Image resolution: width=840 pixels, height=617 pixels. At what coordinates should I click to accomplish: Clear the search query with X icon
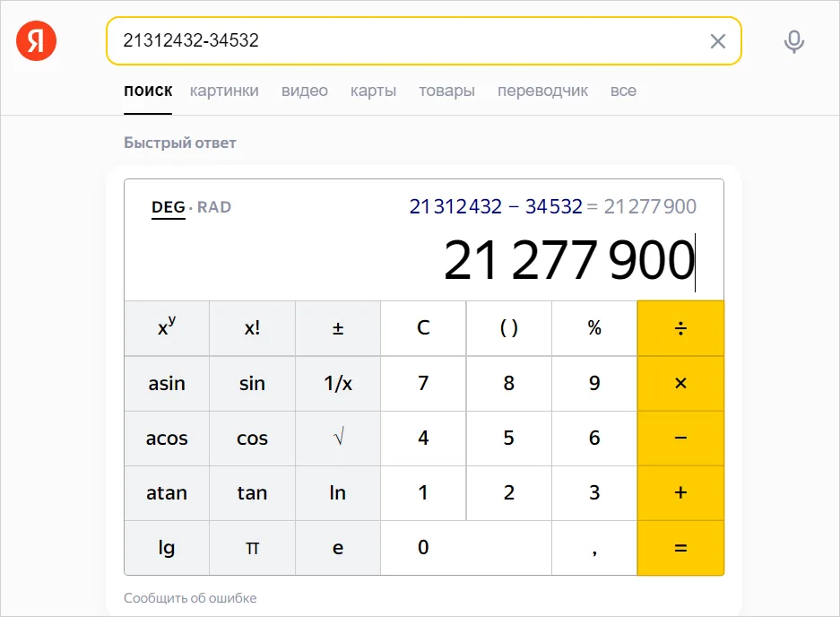click(717, 41)
